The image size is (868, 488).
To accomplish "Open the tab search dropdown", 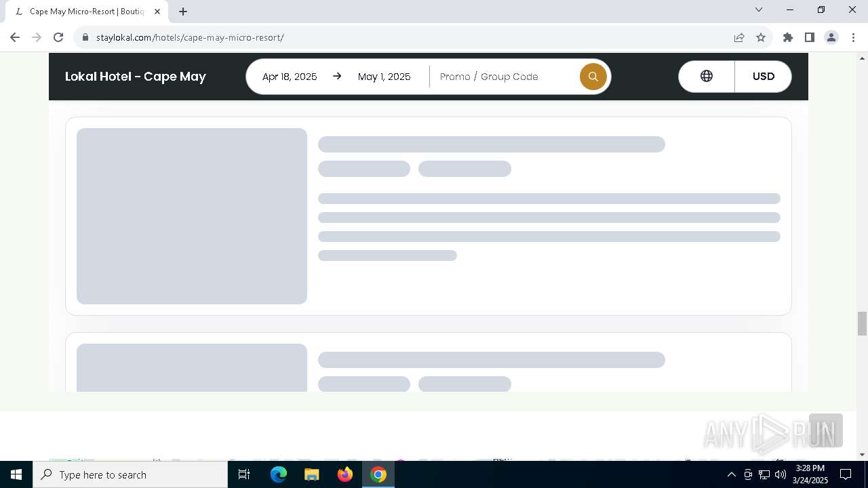I will pos(759,9).
